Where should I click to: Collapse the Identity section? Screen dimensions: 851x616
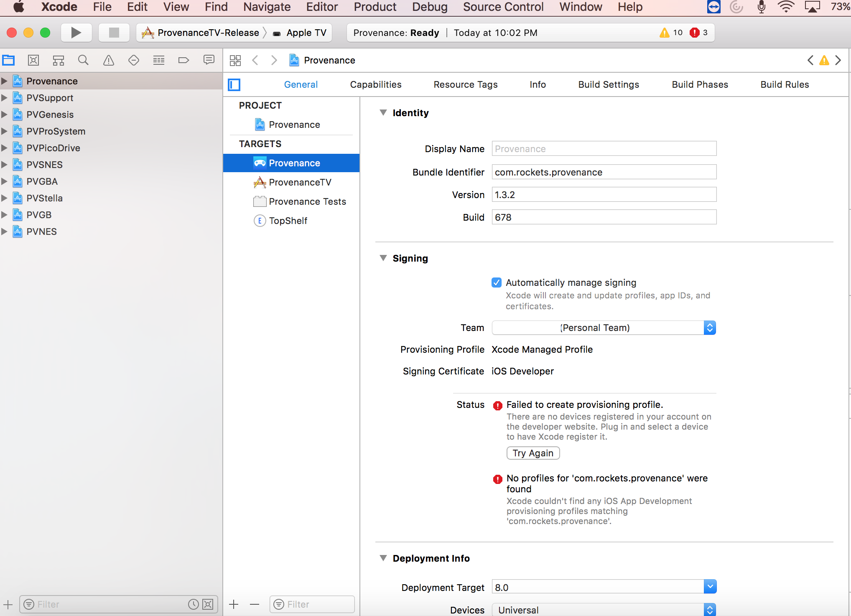coord(383,113)
